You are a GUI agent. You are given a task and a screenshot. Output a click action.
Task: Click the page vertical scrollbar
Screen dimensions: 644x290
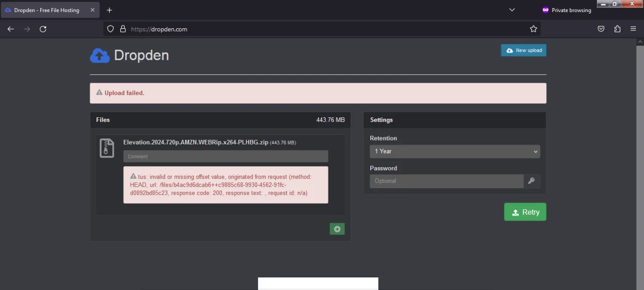point(640,164)
